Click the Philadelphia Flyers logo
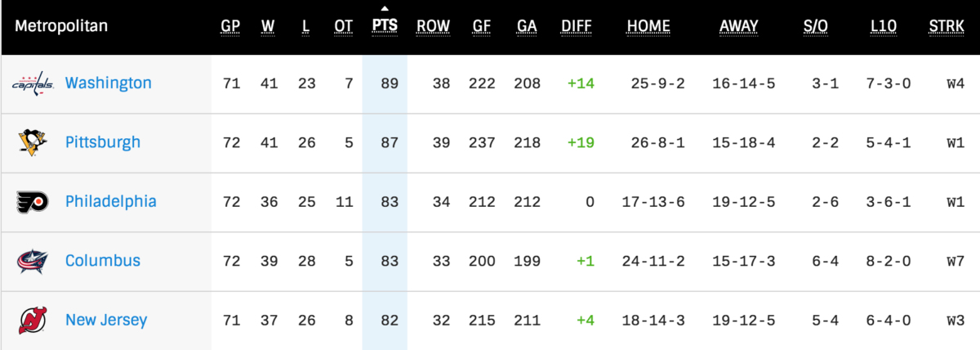Viewport: 980px width, 350px height. (33, 202)
